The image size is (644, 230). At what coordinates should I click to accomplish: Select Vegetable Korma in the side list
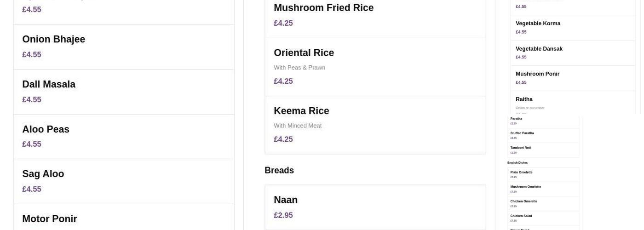572,28
